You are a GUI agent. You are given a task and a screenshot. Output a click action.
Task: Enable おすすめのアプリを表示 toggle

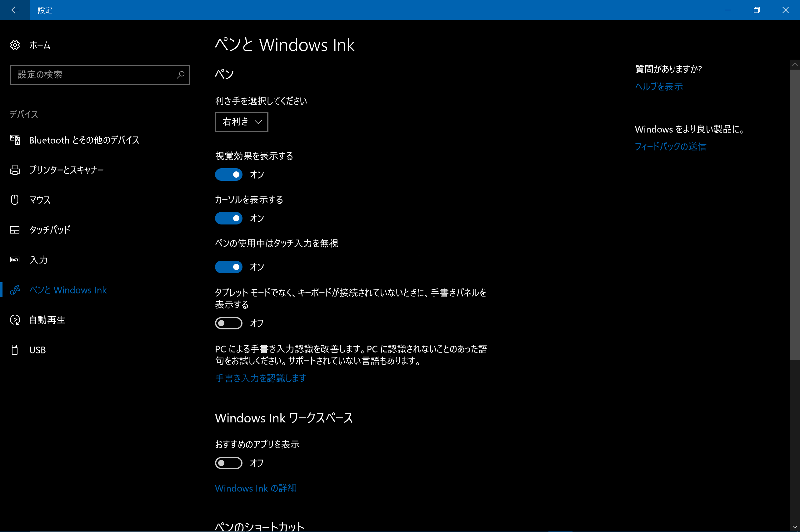[228, 463]
